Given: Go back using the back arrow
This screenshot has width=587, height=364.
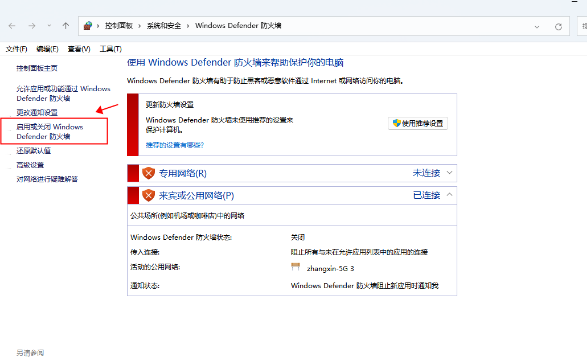Looking at the screenshot, I should pos(12,26).
